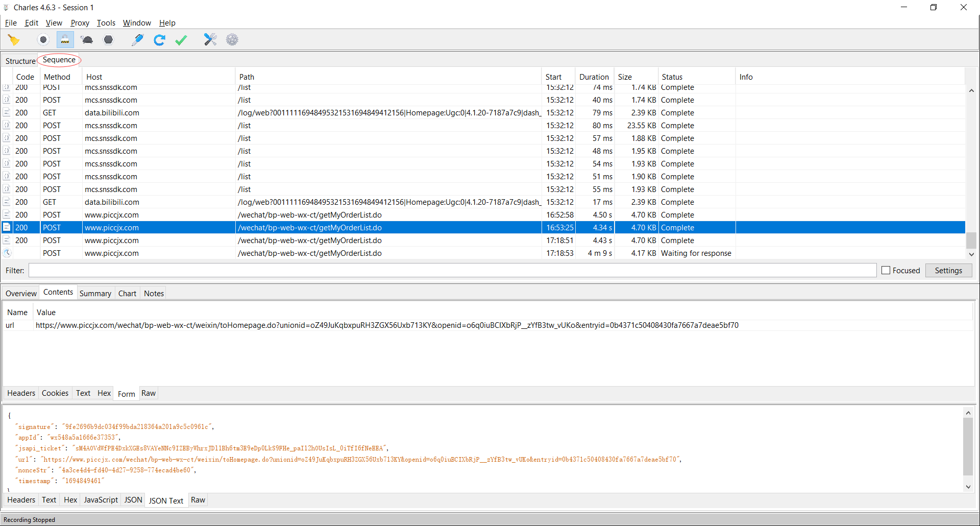
Task: Toggle the Throttling turtle icon
Action: 87,40
